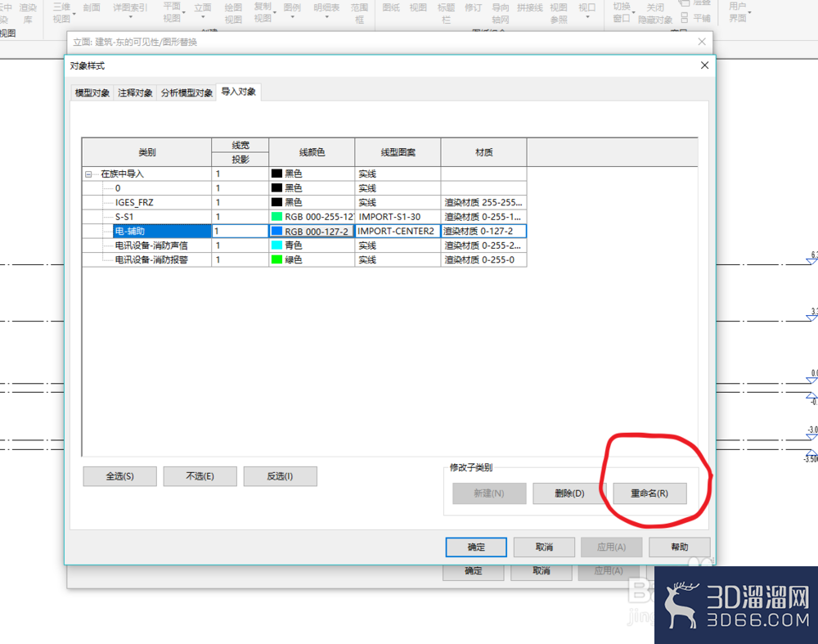Click the 范围框 ribbon tool
The height and width of the screenshot is (644, 818).
tap(359, 12)
